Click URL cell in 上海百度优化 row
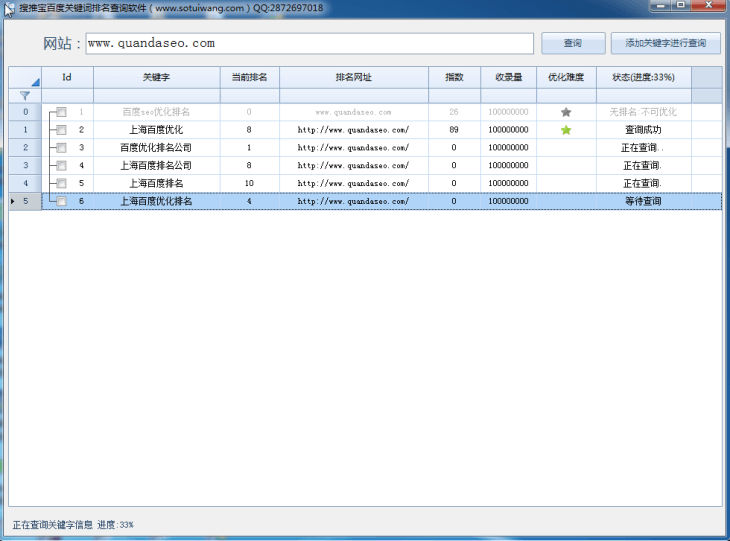Viewport: 730px width, 541px height. coord(354,130)
